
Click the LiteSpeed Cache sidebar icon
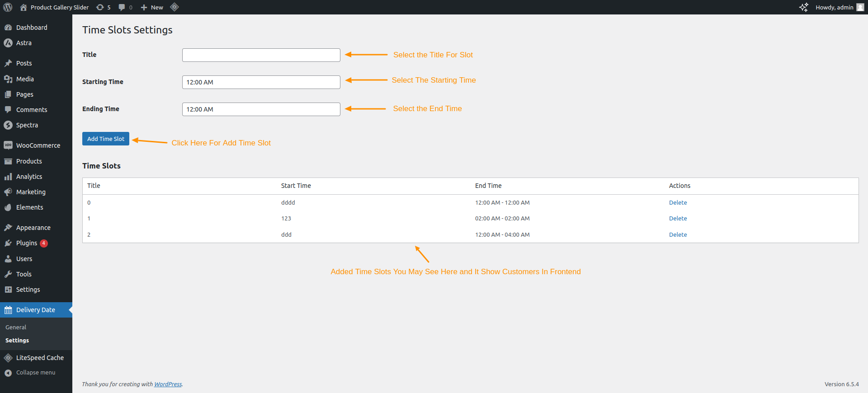[x=8, y=358]
